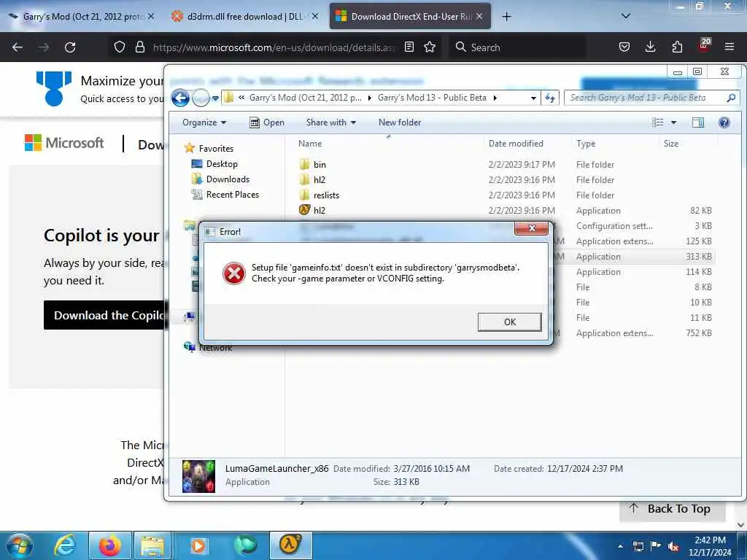Open Firefox from the taskbar

point(109,545)
